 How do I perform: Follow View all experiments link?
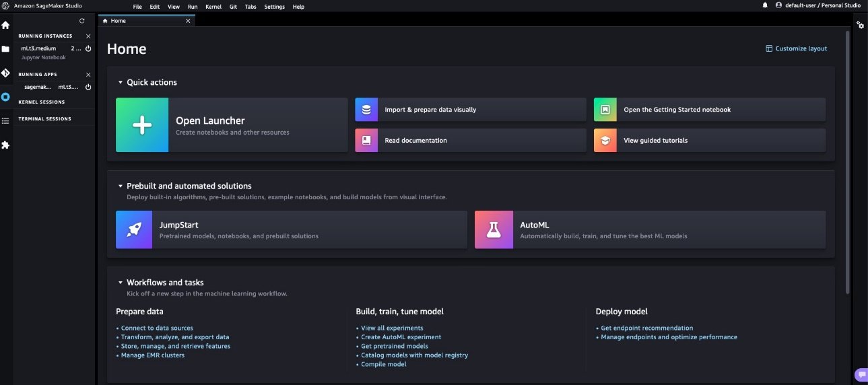pos(392,328)
